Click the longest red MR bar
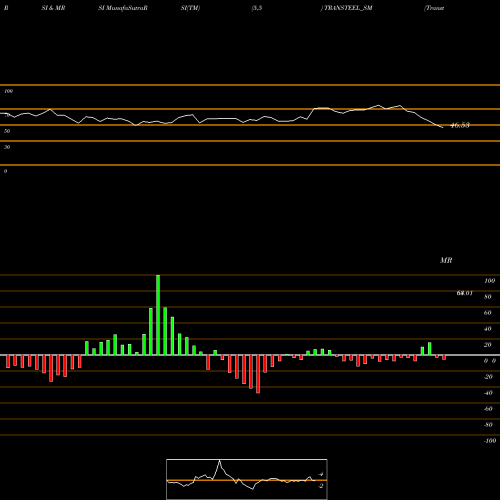The height and width of the screenshot is (500, 500). click(258, 374)
